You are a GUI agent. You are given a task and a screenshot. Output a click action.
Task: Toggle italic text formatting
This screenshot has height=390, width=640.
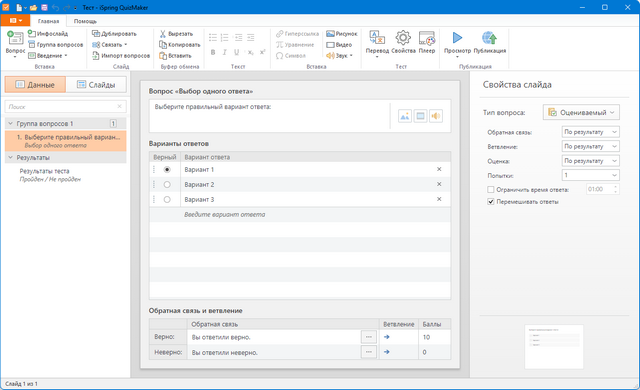(224, 52)
